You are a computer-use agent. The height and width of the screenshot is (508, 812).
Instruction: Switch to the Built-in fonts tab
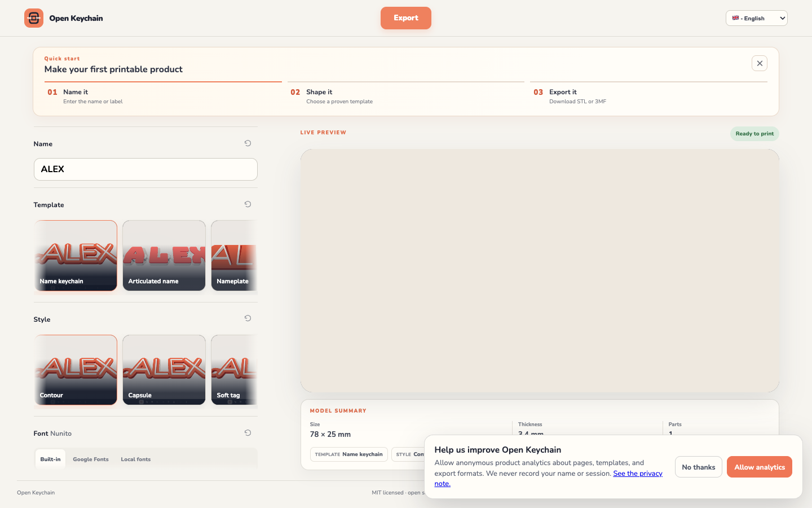click(x=50, y=459)
